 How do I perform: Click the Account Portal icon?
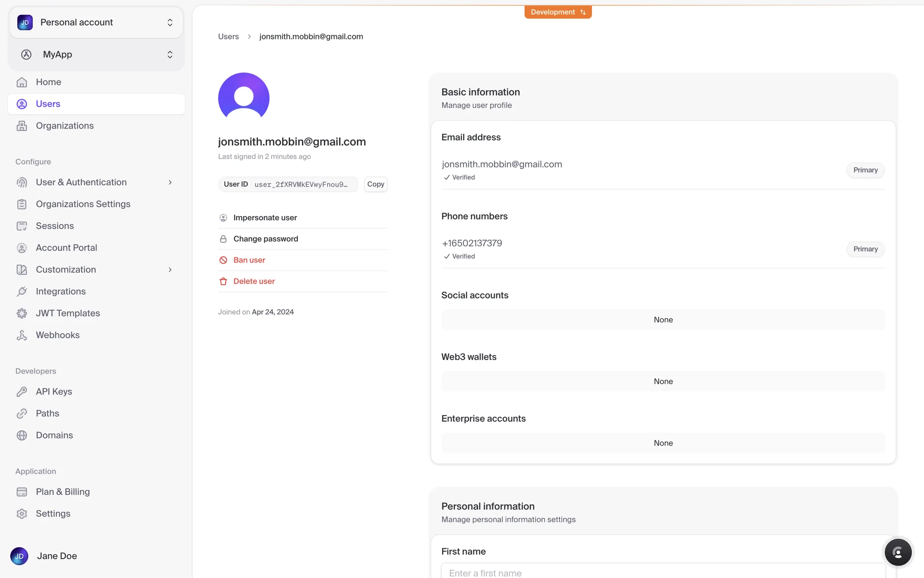[x=22, y=248]
